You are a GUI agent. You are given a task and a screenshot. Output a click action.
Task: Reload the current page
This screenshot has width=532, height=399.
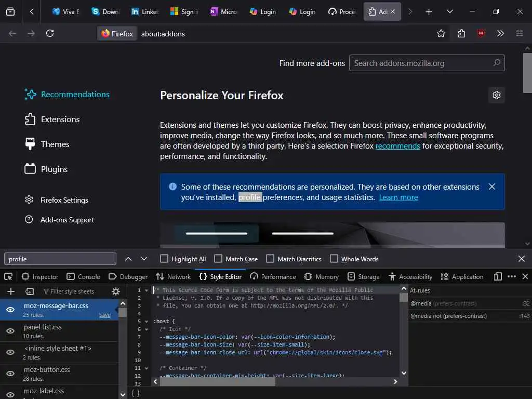click(x=50, y=33)
